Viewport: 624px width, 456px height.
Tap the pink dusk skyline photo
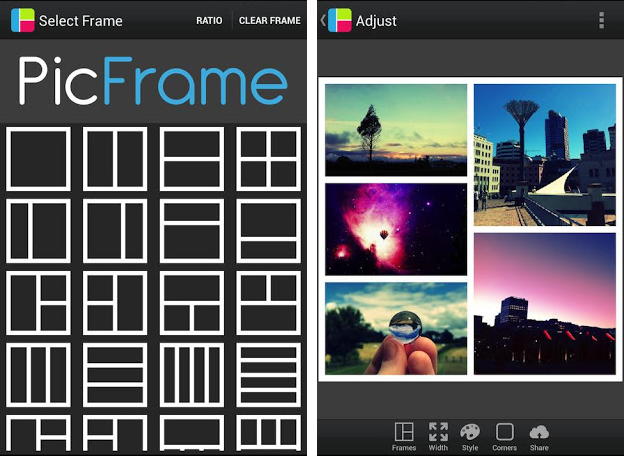(545, 304)
